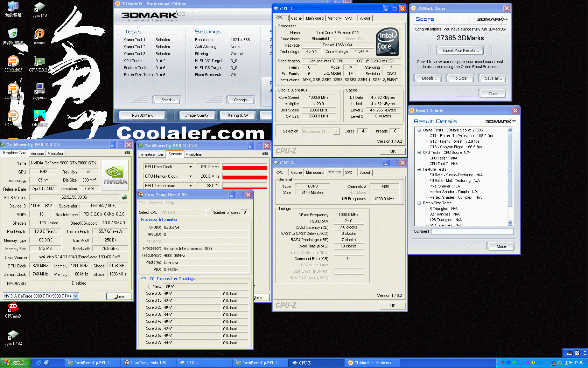Open the Options menu in Core Temp
The width and height of the screenshot is (588, 368).
click(155, 203)
